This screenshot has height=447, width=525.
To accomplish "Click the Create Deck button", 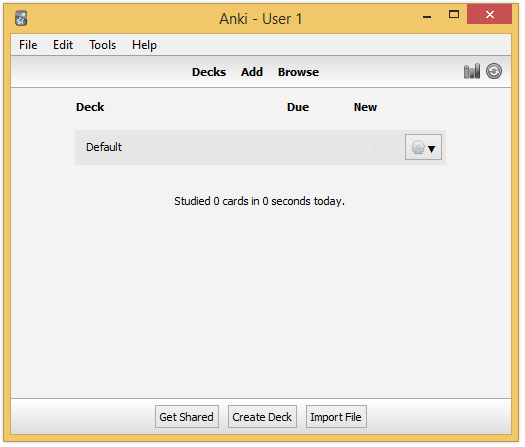I will [x=262, y=417].
